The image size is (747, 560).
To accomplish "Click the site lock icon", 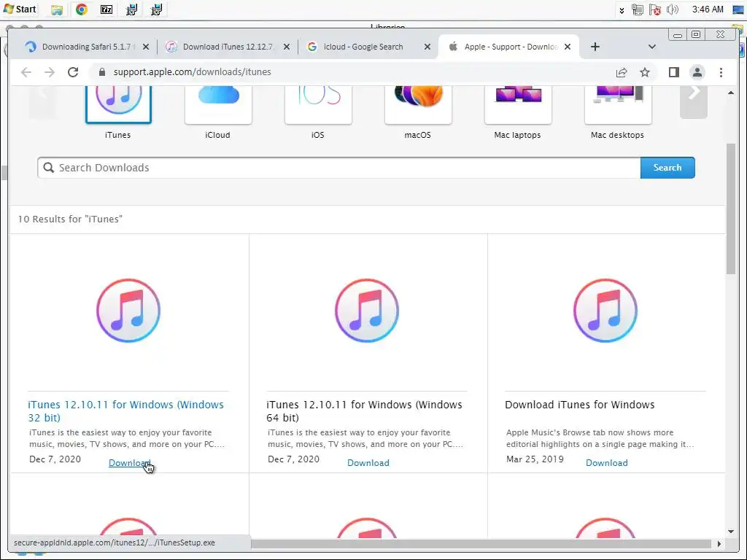I will pos(101,72).
